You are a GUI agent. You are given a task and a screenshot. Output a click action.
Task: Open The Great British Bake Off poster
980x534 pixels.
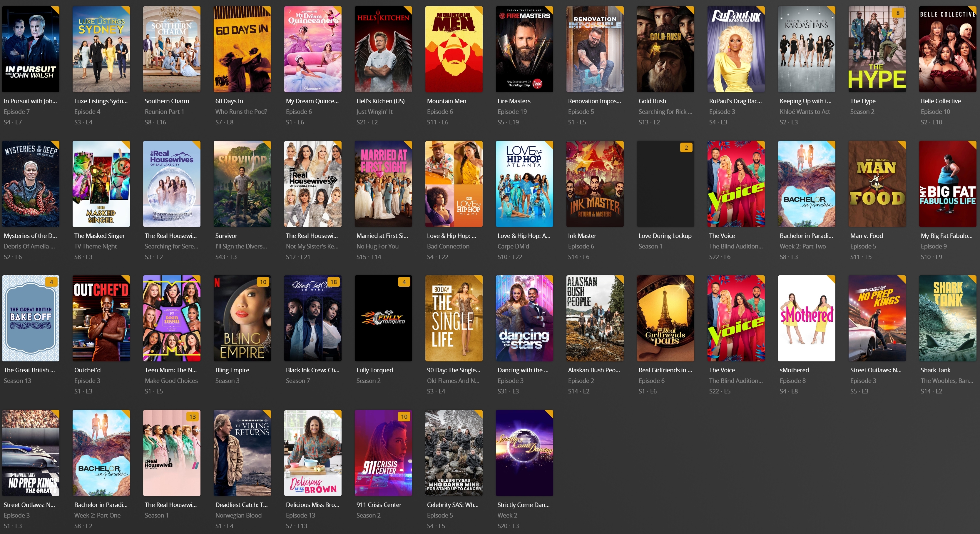click(x=31, y=318)
